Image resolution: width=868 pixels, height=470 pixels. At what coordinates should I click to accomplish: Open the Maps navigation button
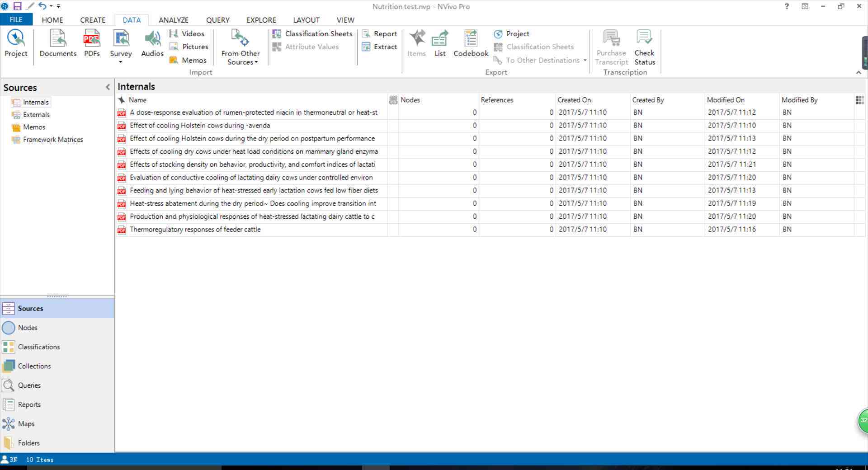[x=57, y=423]
